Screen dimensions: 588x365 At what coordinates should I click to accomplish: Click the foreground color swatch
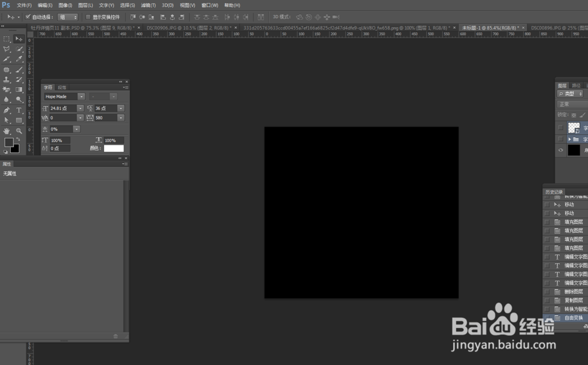coord(9,142)
